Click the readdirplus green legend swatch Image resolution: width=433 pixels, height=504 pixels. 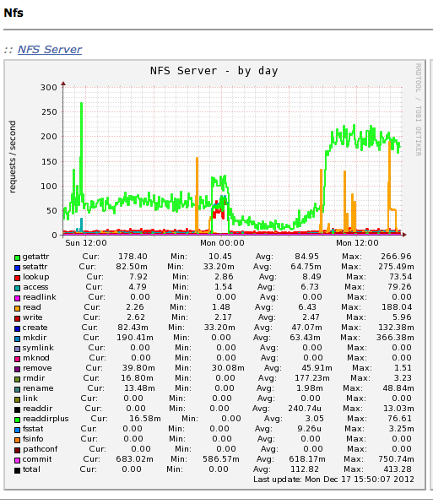tap(18, 420)
